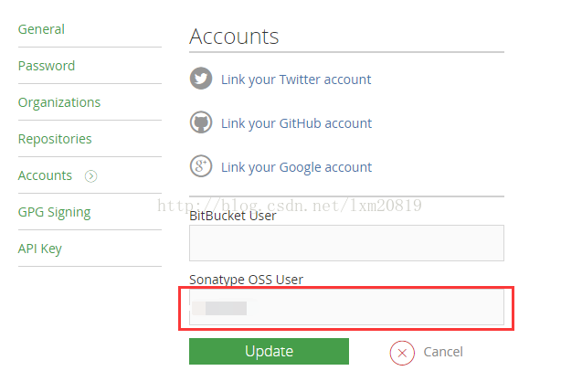561x392 pixels.
Task: Click the Cancel text link
Action: pos(443,352)
